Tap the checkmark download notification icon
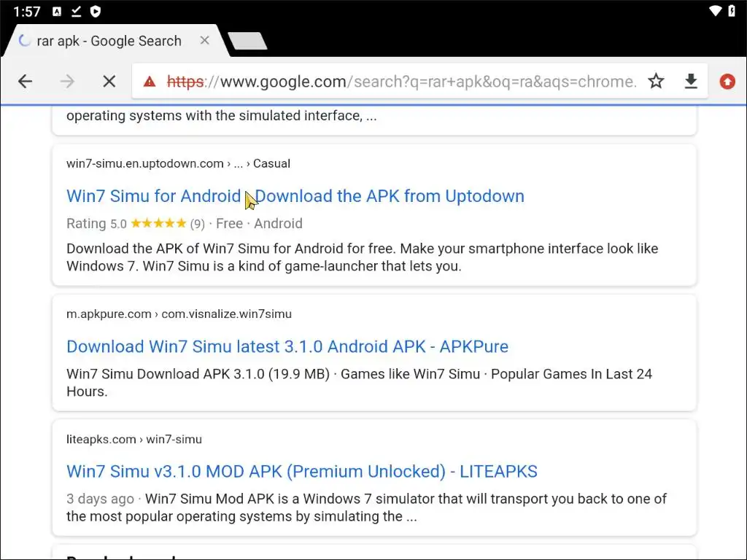This screenshot has height=560, width=747. 76,12
